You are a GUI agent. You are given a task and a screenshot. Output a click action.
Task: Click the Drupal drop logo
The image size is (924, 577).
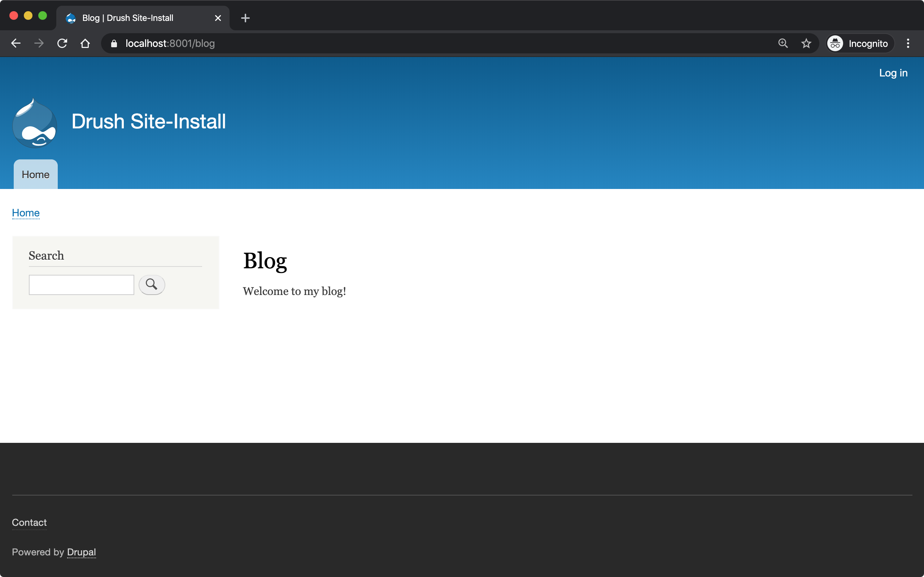[35, 123]
